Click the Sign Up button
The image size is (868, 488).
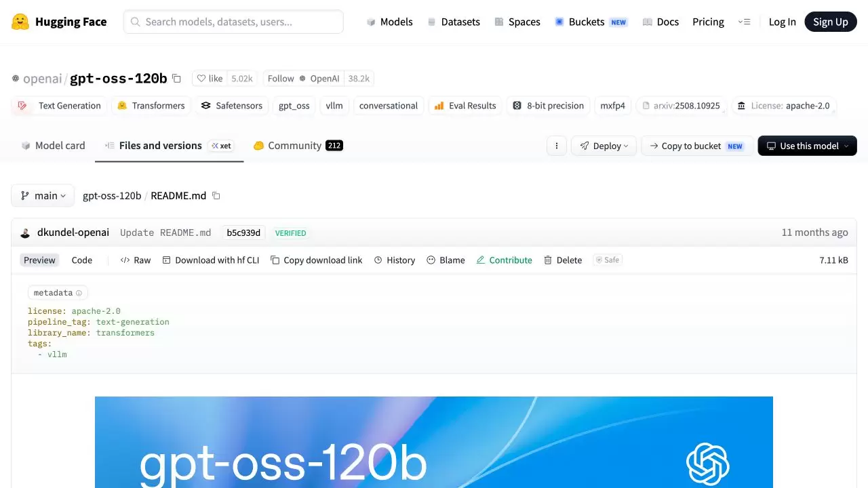click(x=831, y=22)
